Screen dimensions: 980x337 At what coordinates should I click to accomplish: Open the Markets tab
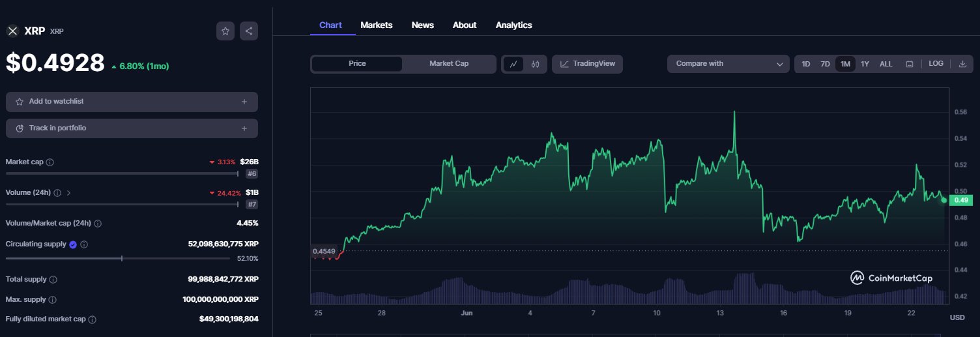click(x=377, y=25)
